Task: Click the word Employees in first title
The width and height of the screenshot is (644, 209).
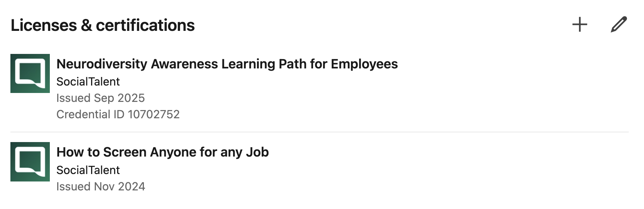Action: click(x=364, y=64)
